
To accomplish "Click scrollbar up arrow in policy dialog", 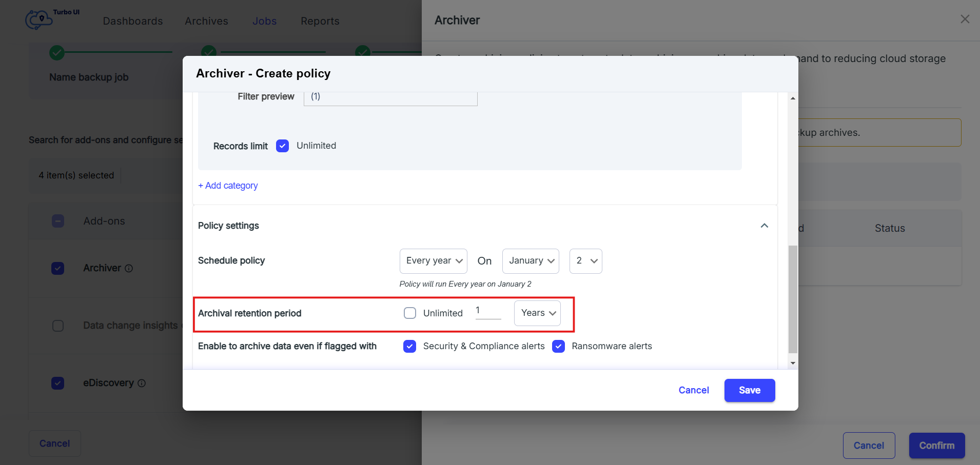I will tap(793, 98).
